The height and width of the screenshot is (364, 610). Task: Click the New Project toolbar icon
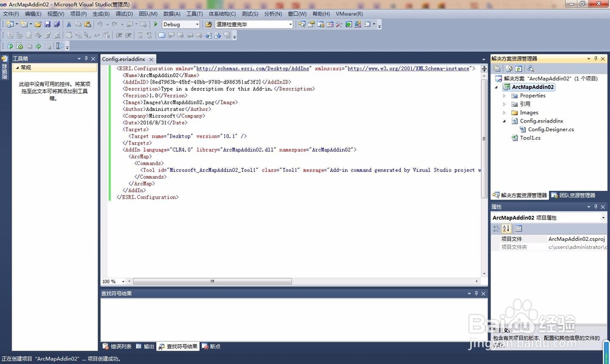pos(10,24)
